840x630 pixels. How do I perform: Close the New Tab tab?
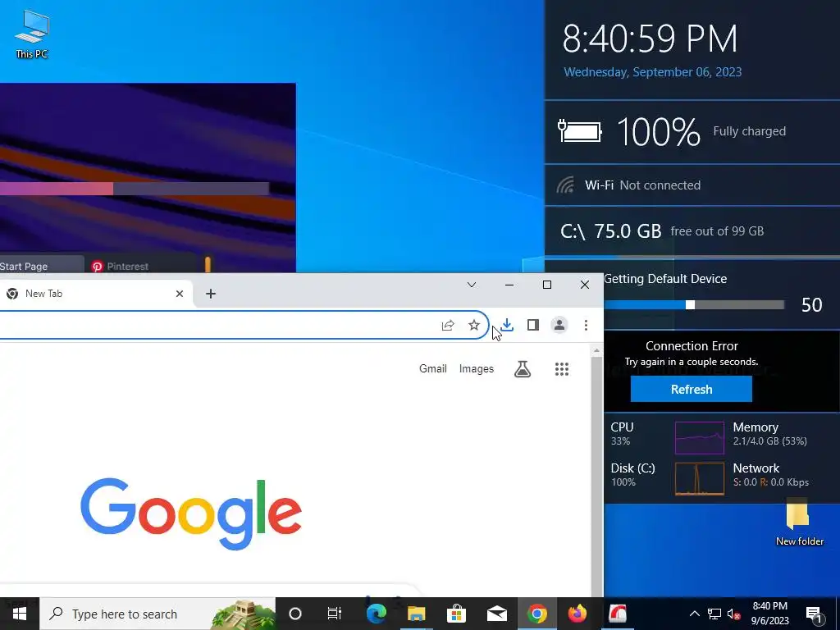pyautogui.click(x=180, y=294)
